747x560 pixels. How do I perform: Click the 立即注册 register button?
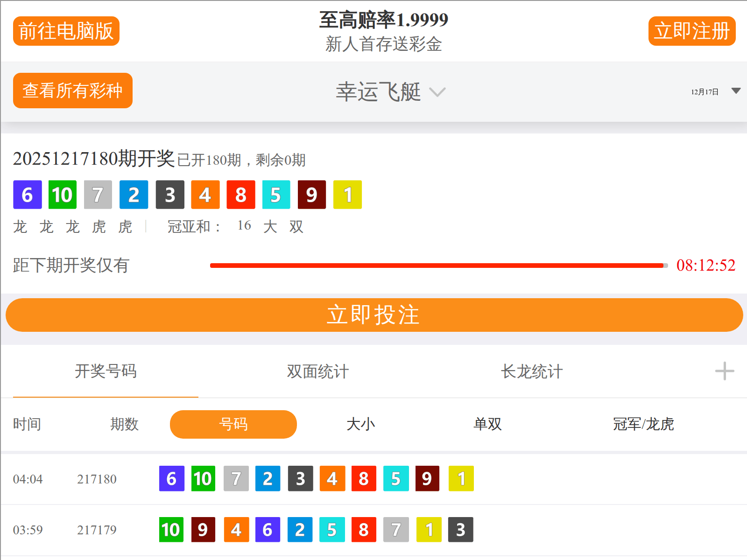[x=691, y=31]
